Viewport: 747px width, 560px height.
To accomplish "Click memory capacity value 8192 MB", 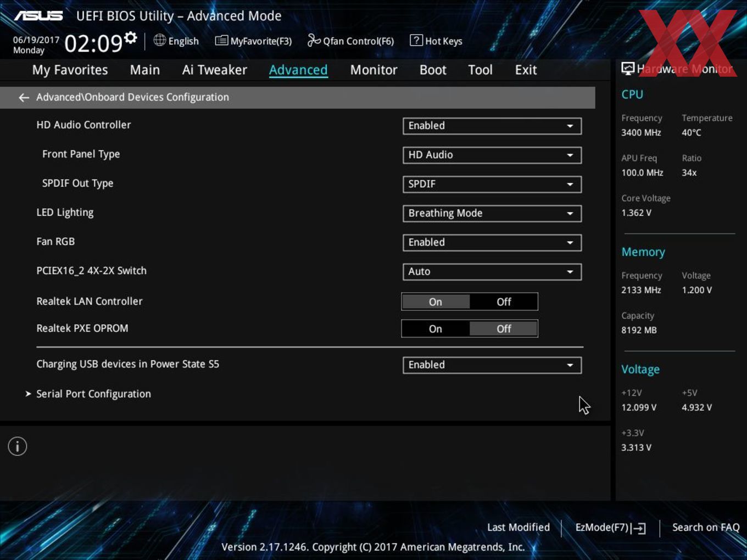I will pyautogui.click(x=639, y=331).
